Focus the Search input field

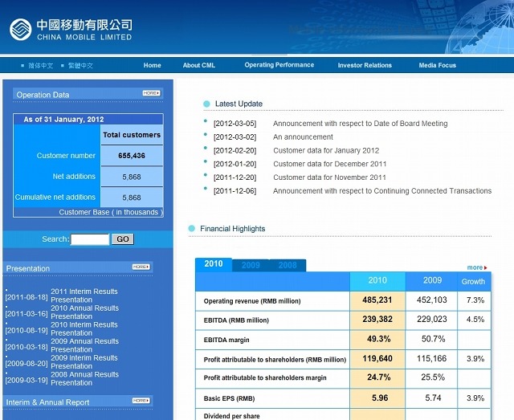[90, 239]
